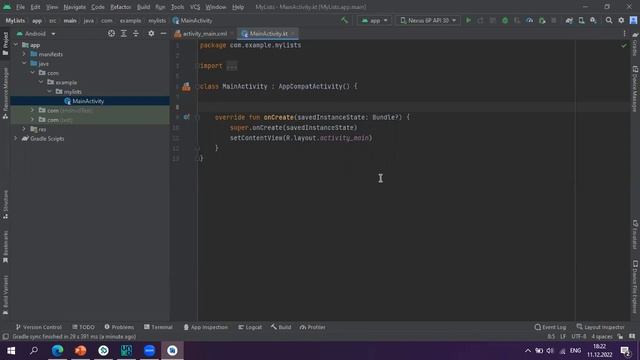Screen dimensions: 640x360
Task: Open Resource Manager sidebar tab
Action: (x=5, y=93)
